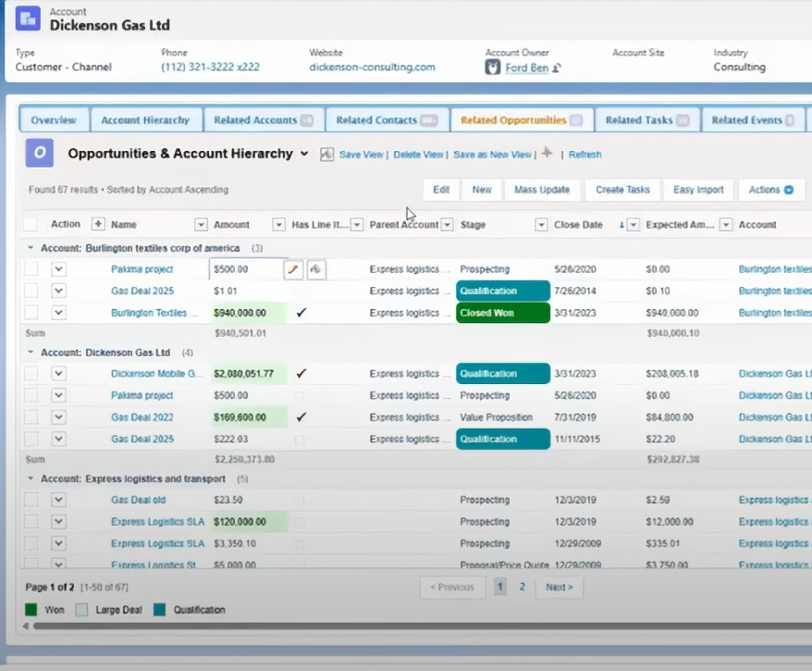Image resolution: width=812 pixels, height=671 pixels.
Task: Switch to the Overview tab
Action: [54, 119]
